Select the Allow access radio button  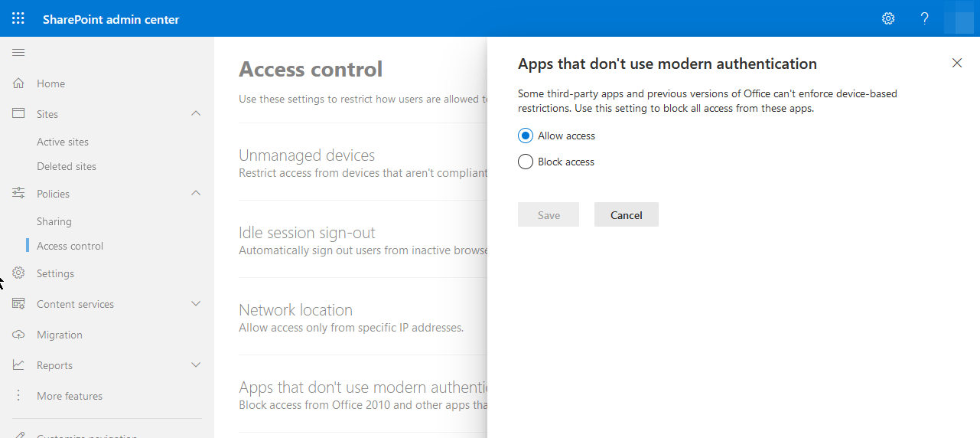pyautogui.click(x=526, y=136)
